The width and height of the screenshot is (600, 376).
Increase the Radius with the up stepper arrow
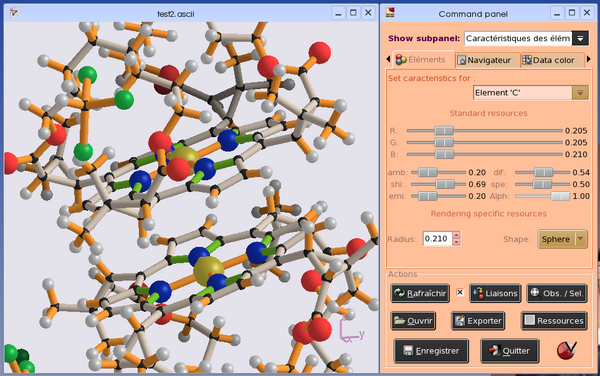pos(456,235)
